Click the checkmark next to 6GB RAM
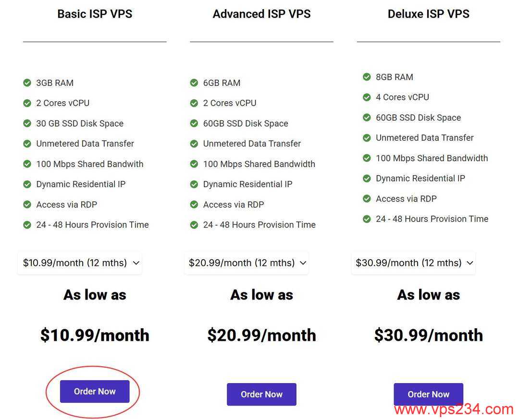The image size is (519, 420). point(194,83)
